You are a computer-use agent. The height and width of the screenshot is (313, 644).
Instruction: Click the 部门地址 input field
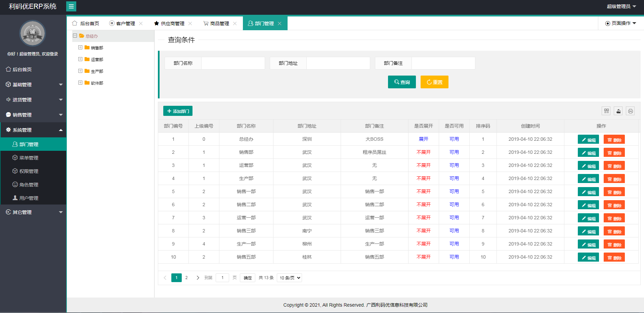338,63
